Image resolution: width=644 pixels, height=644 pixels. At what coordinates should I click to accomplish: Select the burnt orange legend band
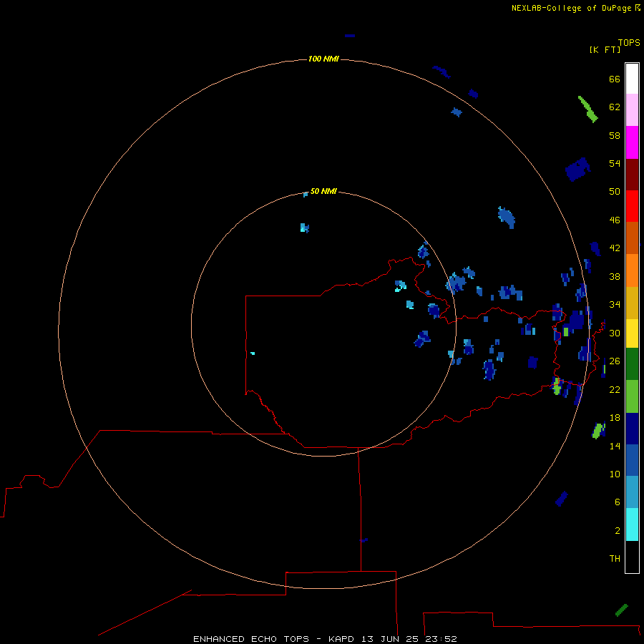click(x=632, y=238)
